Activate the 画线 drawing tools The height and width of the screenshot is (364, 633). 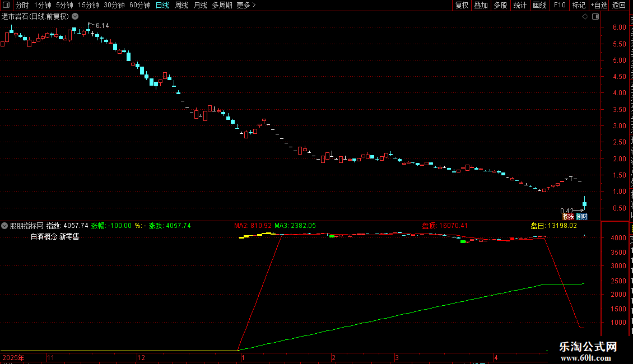[x=540, y=5]
